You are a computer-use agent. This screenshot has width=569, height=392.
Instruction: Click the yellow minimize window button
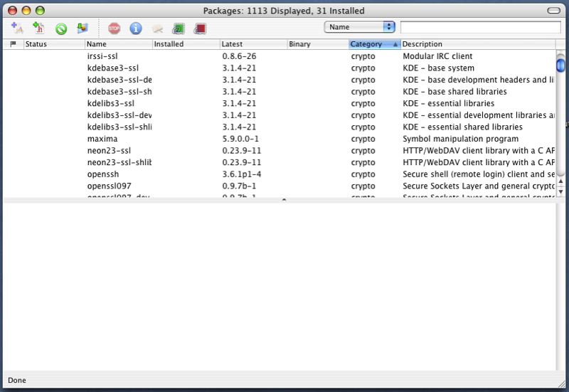pyautogui.click(x=26, y=11)
